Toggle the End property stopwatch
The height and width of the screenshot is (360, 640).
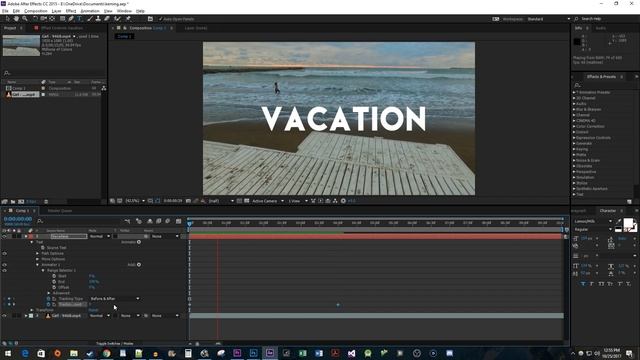(x=54, y=282)
